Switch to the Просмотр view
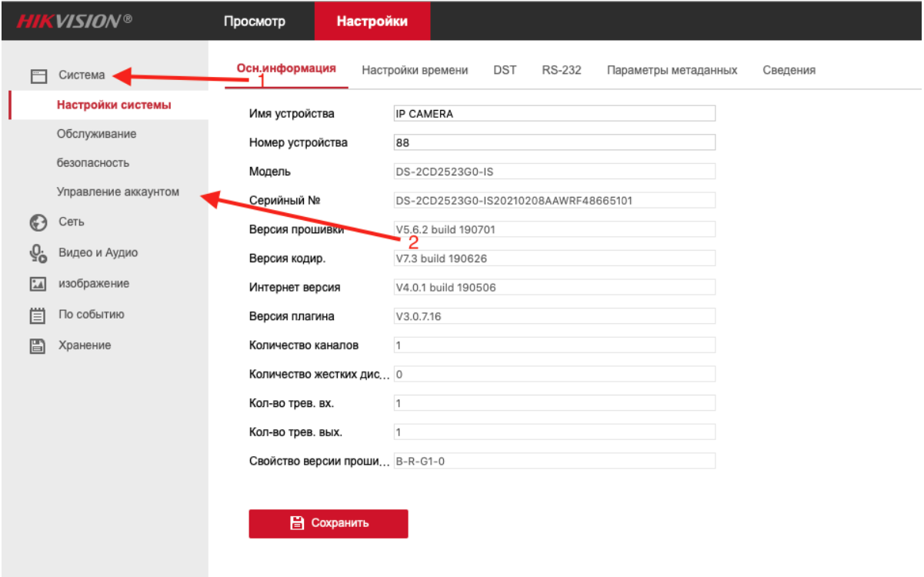924x577 pixels. click(253, 21)
